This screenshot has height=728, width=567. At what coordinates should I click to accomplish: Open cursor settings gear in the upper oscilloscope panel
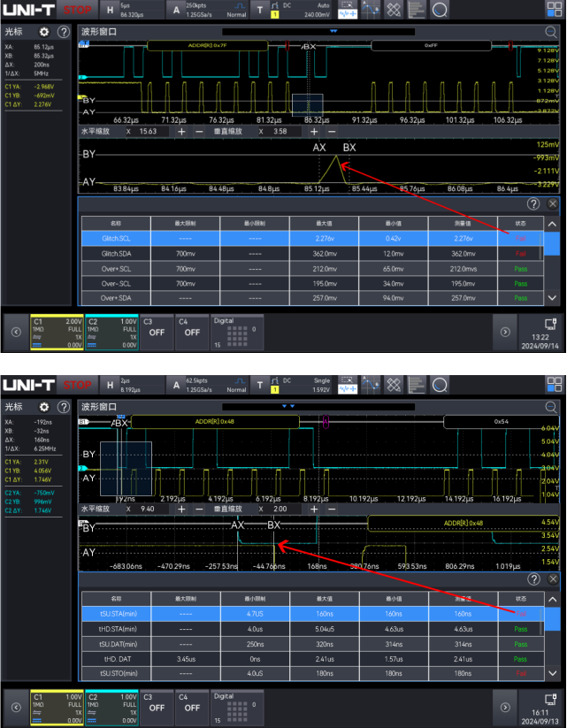[43, 32]
